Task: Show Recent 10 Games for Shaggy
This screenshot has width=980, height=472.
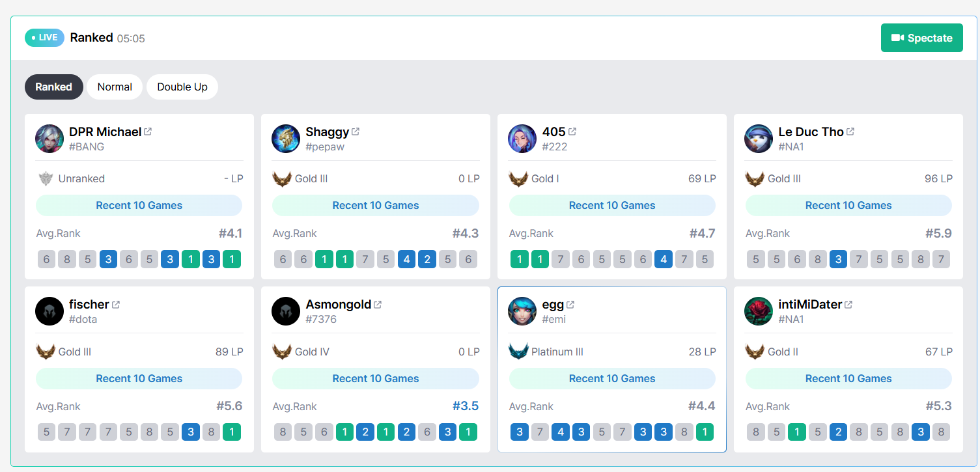Action: [x=376, y=205]
